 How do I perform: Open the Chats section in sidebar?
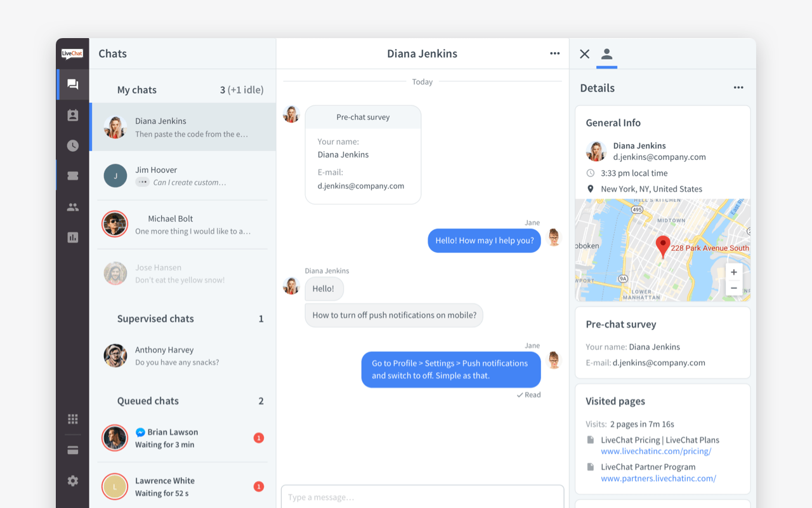click(x=73, y=84)
